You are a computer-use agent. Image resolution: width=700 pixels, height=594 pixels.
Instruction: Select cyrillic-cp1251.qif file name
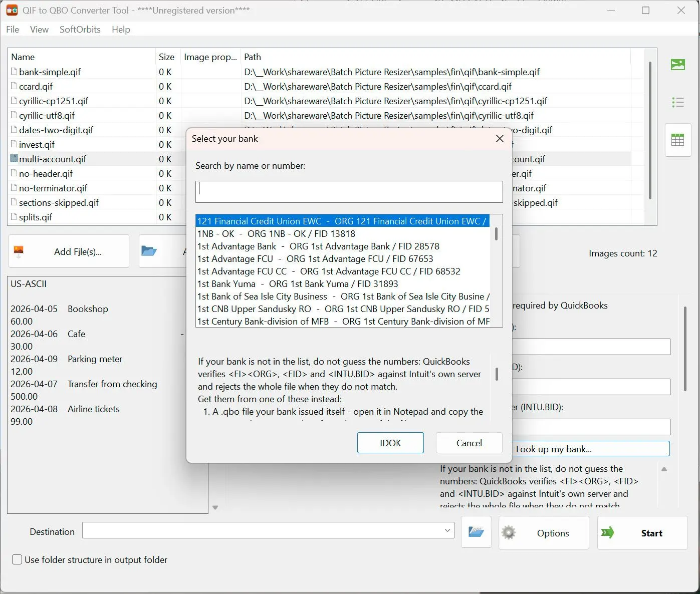tap(54, 101)
